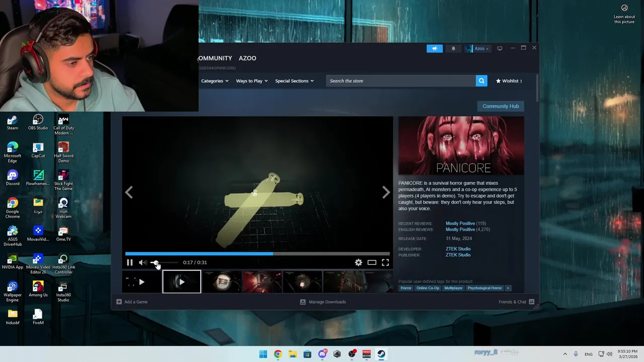Image resolution: width=644 pixels, height=362 pixels.
Task: Click Add a Game
Action: 132,302
